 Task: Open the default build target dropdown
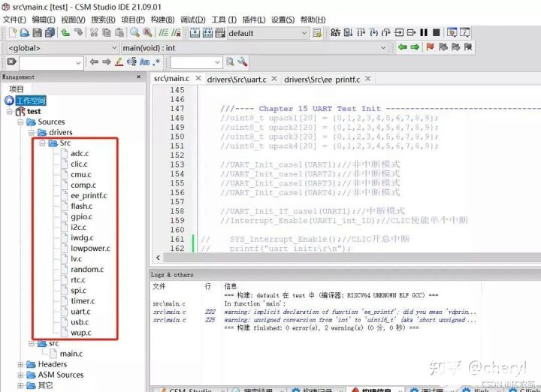(267, 33)
